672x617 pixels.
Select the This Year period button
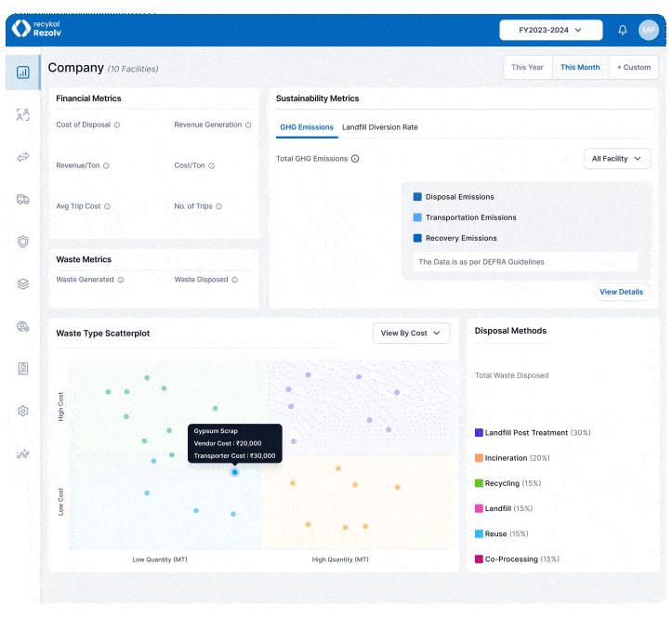527,67
